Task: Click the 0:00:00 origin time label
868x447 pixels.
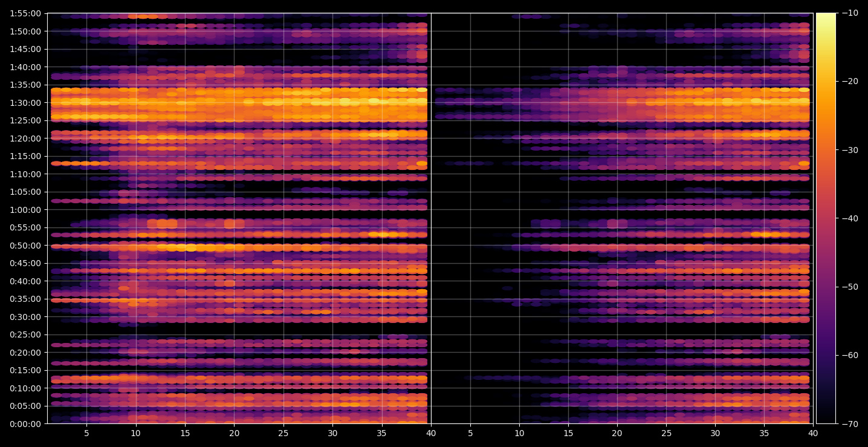Action: (x=25, y=424)
